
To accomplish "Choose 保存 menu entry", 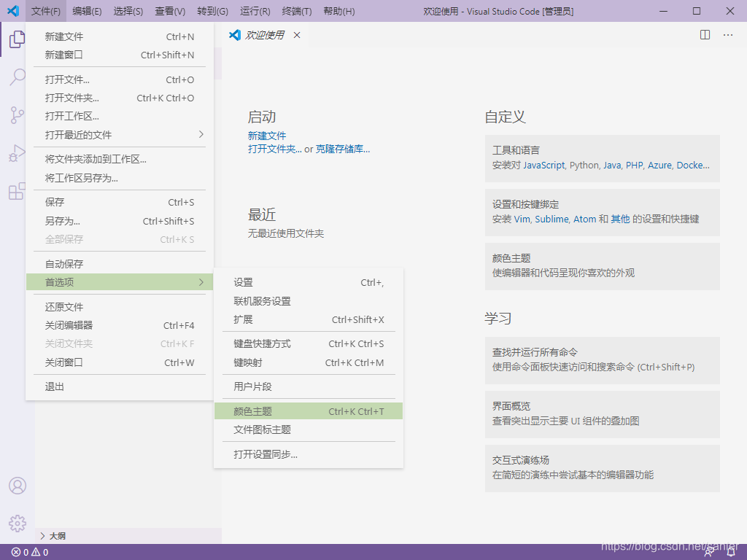I will (120, 203).
